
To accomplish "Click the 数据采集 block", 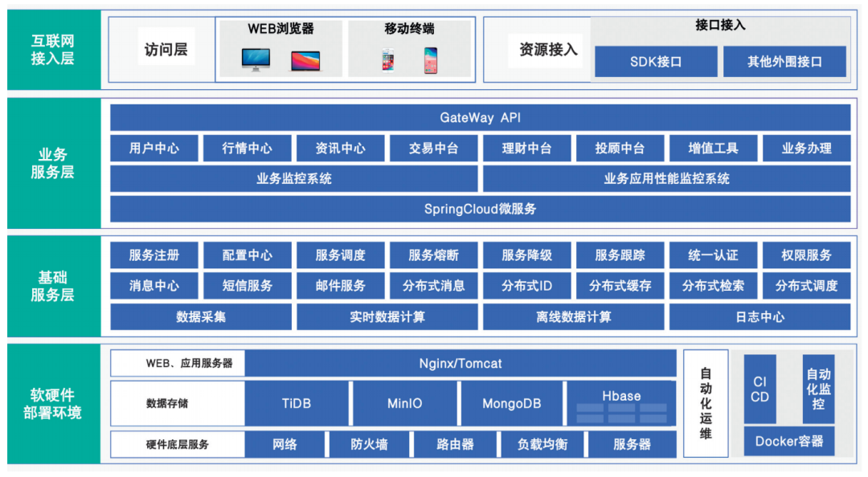I will (201, 317).
